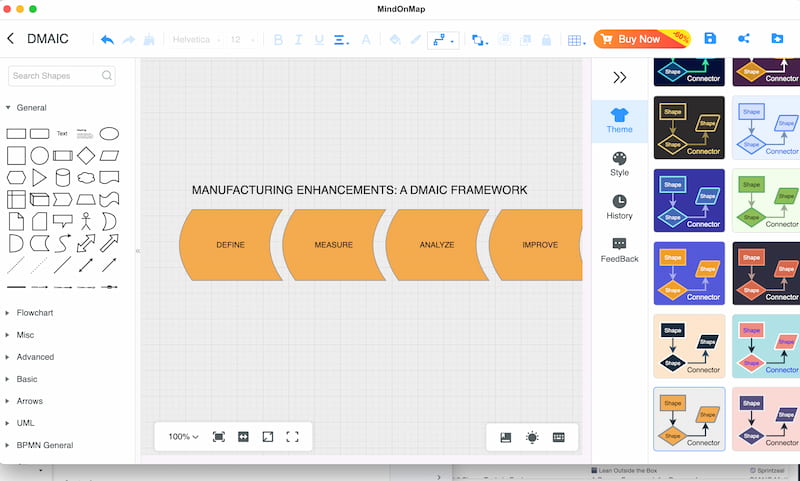Pick the callout speech bubble shape

click(63, 221)
